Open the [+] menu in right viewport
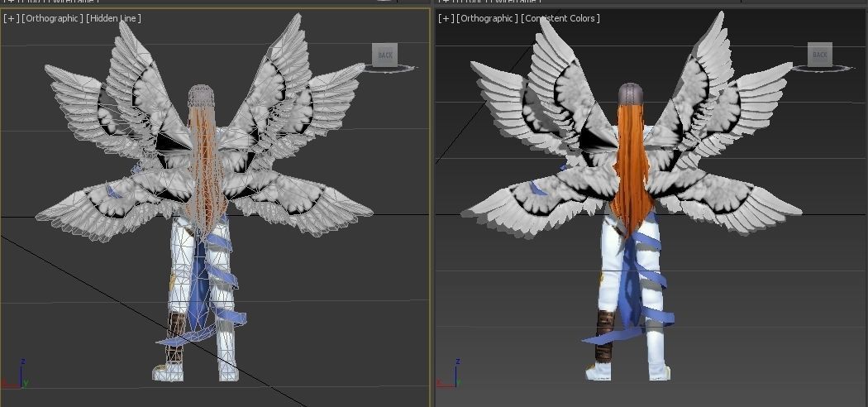This screenshot has height=407, width=868. [x=446, y=18]
